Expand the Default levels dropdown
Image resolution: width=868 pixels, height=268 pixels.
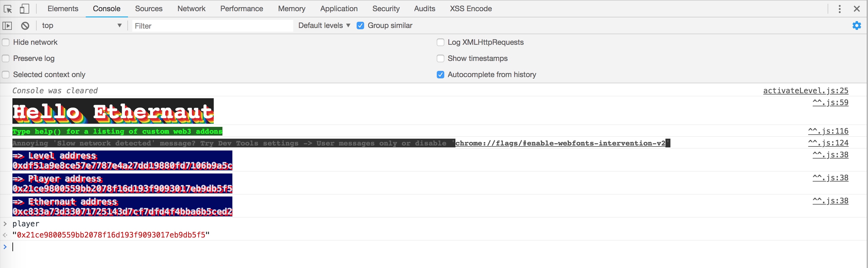(324, 25)
